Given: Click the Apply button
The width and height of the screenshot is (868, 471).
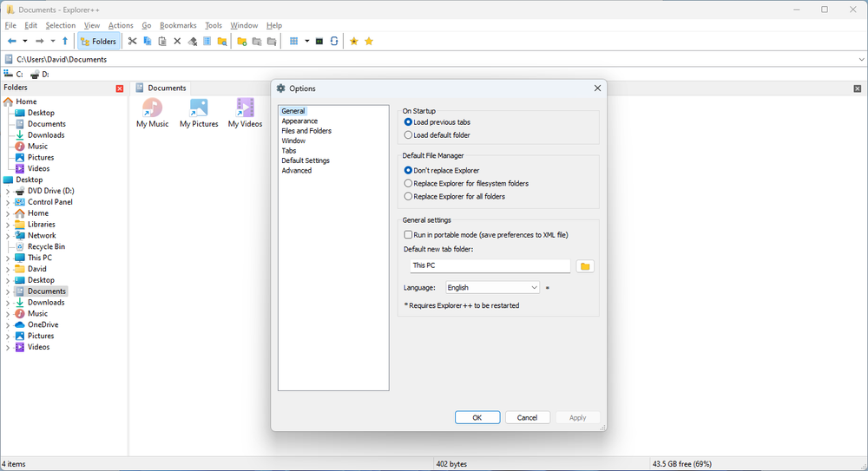Looking at the screenshot, I should tap(577, 417).
